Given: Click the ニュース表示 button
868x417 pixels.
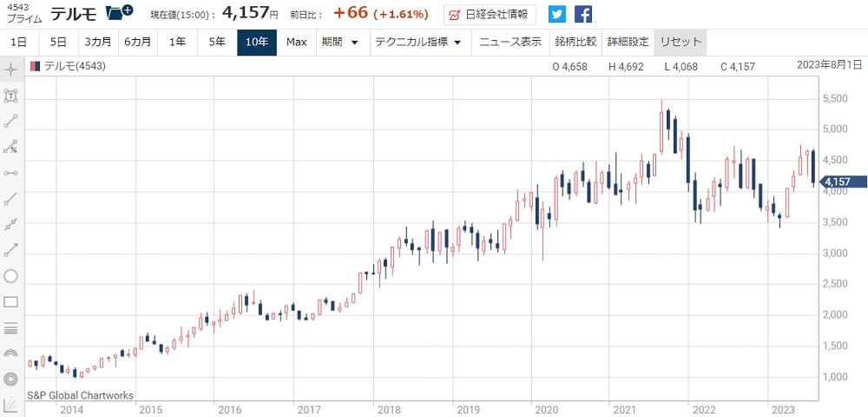Looking at the screenshot, I should click(x=510, y=43).
